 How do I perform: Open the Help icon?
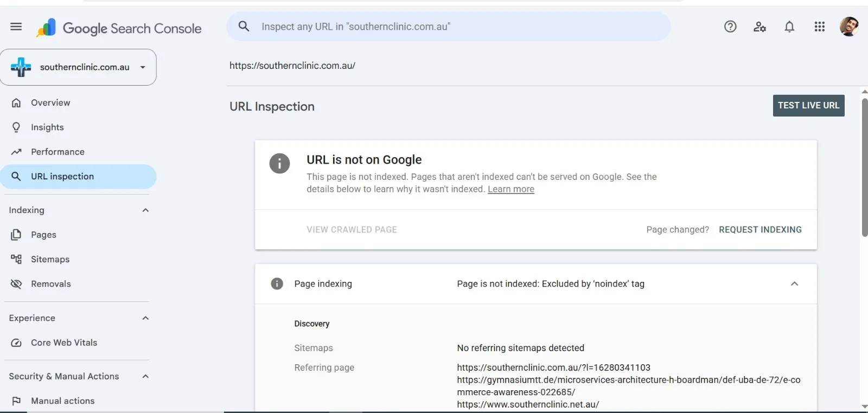[730, 27]
